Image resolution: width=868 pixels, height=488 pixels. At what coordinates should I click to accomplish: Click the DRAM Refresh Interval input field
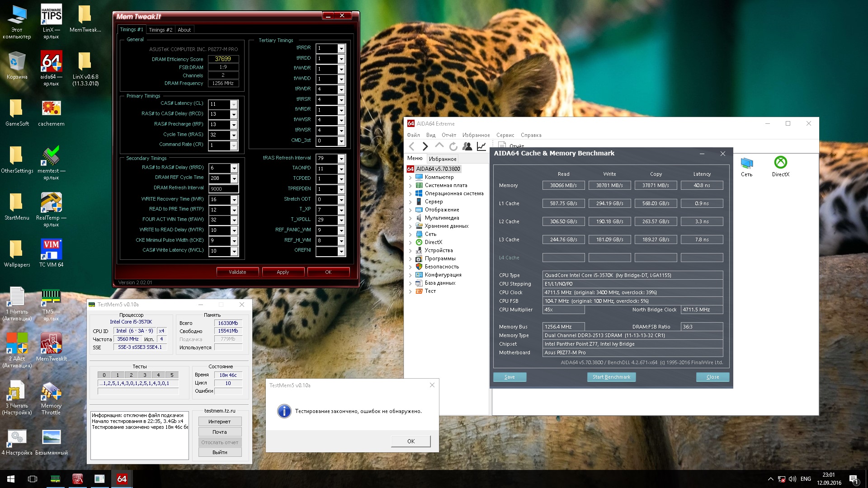click(x=223, y=189)
